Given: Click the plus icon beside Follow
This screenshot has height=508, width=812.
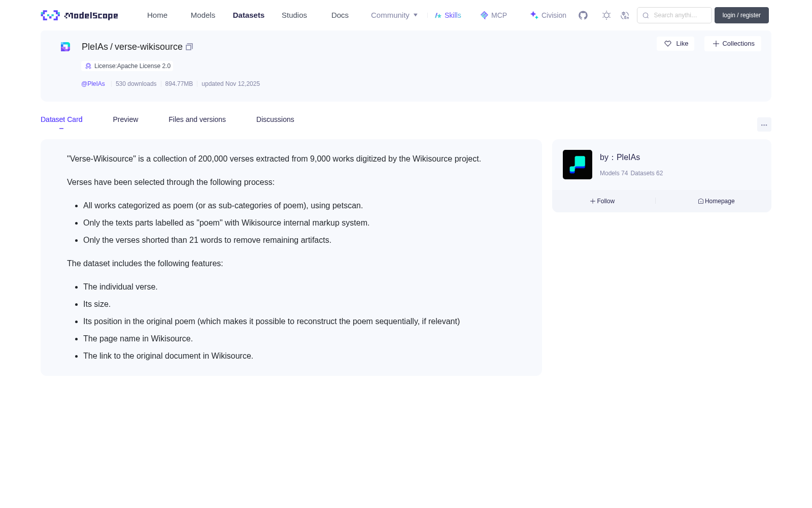Looking at the screenshot, I should pyautogui.click(x=592, y=201).
